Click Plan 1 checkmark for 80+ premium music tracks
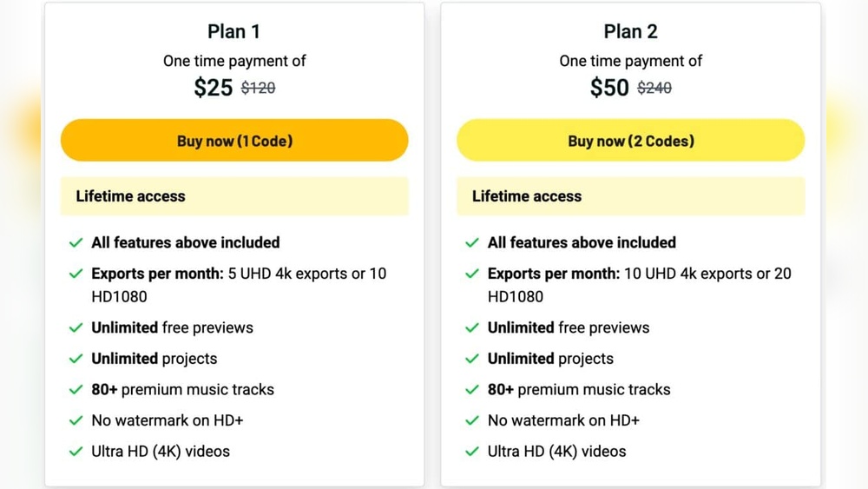Viewport: 868px width, 489px height. click(76, 390)
